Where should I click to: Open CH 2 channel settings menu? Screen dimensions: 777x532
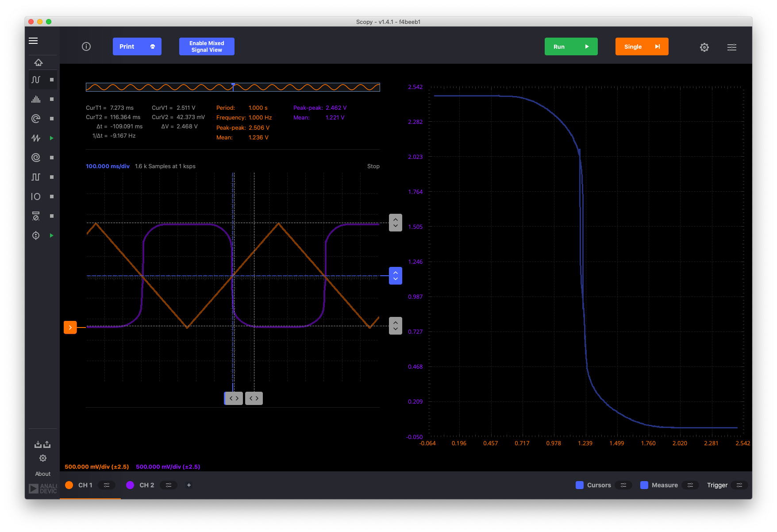pos(169,485)
